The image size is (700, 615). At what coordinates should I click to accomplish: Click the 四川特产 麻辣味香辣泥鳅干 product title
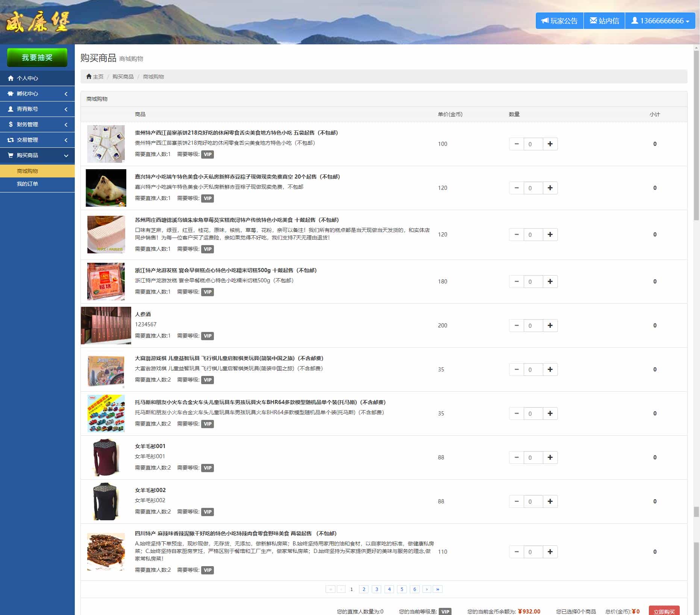tap(236, 533)
